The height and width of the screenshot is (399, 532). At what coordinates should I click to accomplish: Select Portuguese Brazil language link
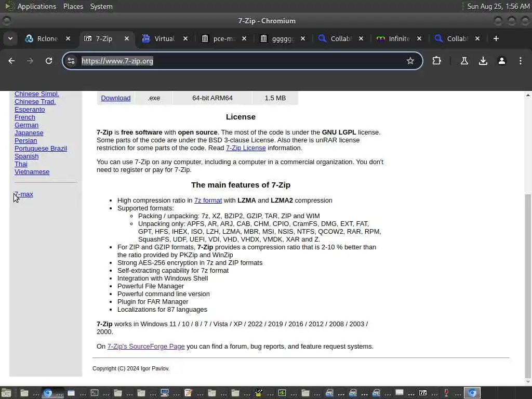[41, 149]
